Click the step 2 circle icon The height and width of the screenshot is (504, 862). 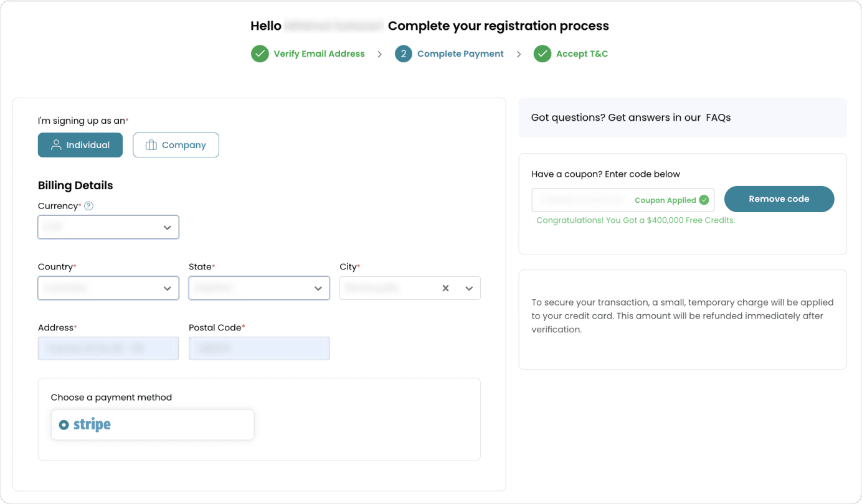coord(404,54)
